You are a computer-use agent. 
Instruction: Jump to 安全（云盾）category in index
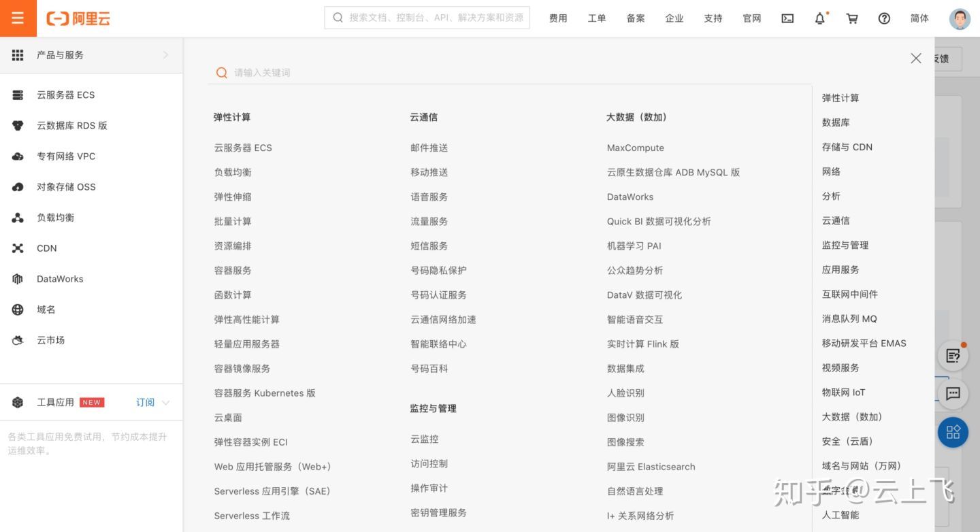847,441
